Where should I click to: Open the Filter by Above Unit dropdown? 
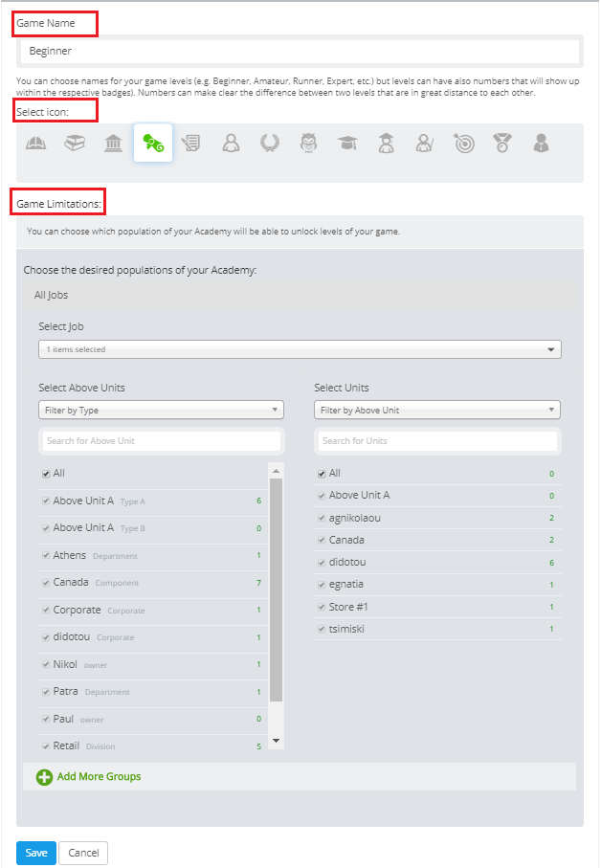(x=437, y=411)
